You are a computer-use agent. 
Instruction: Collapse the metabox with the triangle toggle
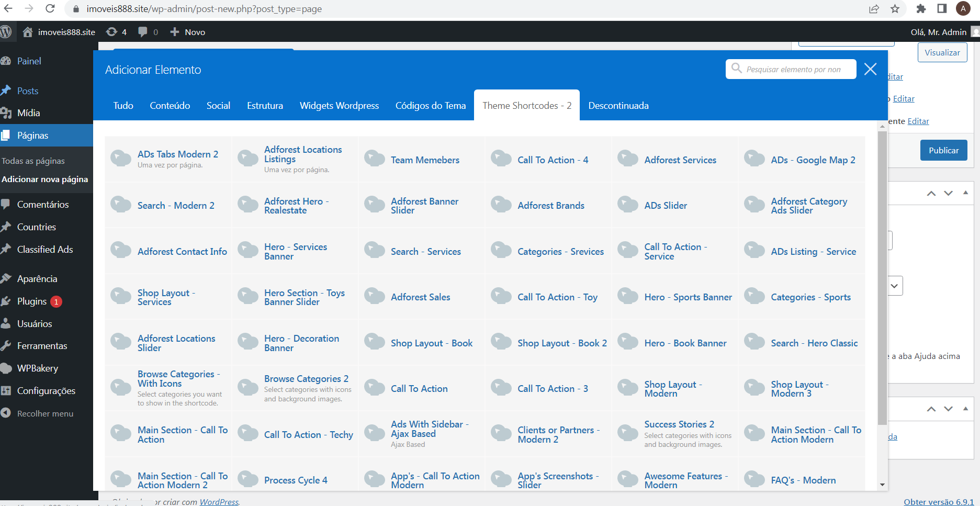pos(965,193)
